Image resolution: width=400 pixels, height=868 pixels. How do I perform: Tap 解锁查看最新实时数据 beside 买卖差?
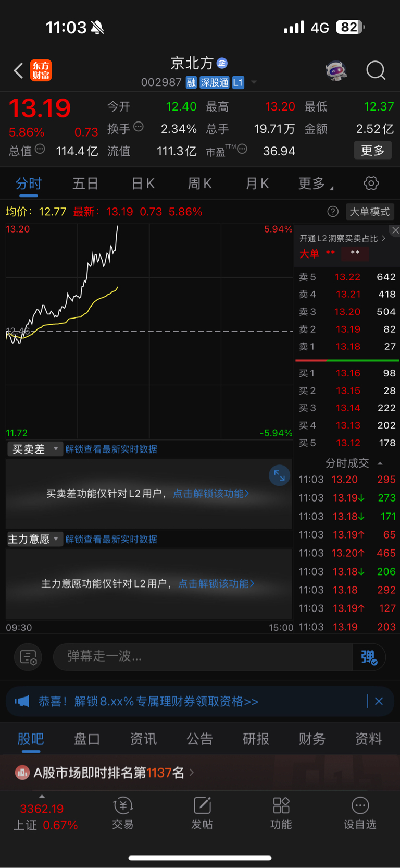click(111, 449)
